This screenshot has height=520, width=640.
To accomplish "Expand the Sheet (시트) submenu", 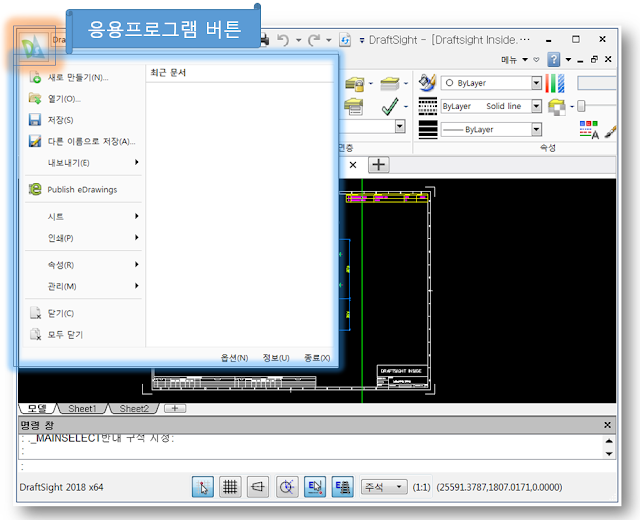I will [83, 216].
